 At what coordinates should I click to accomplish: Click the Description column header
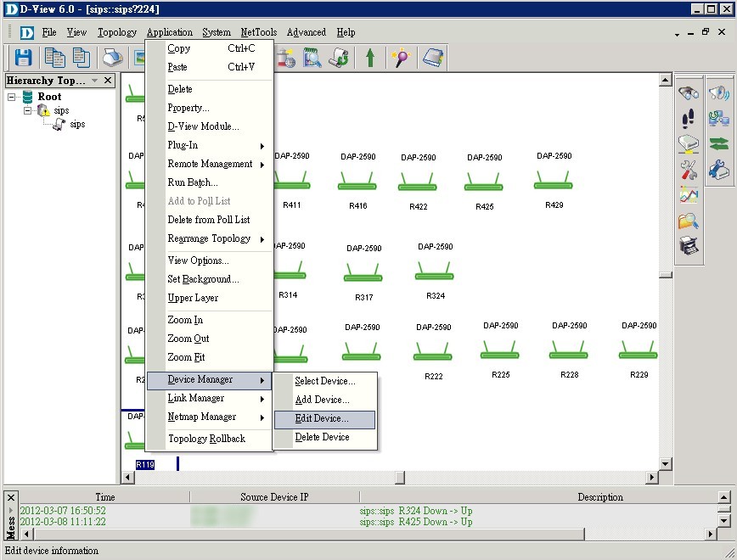click(599, 497)
